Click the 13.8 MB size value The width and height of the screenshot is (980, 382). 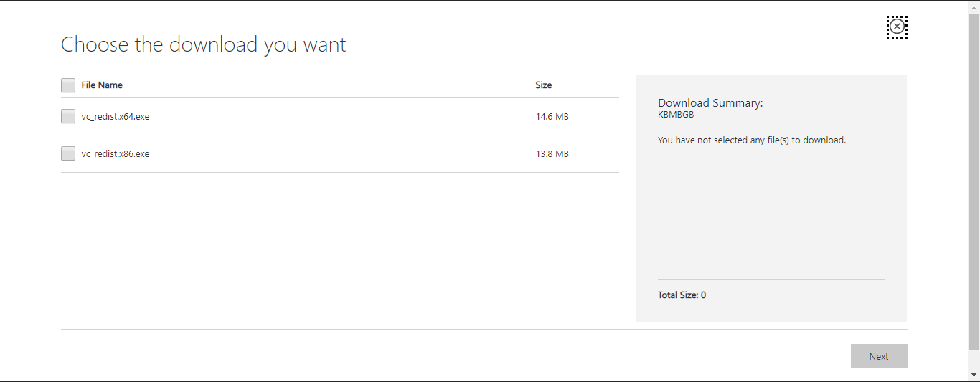point(552,154)
